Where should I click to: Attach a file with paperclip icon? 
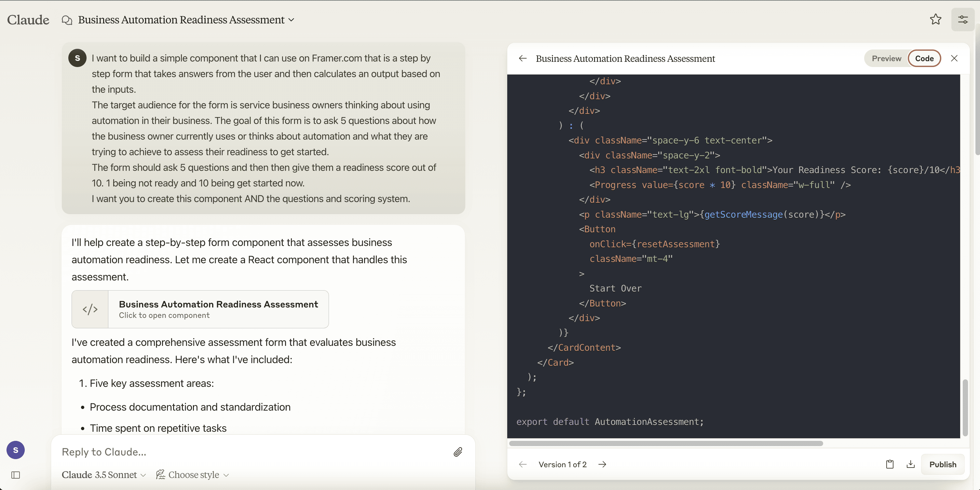[458, 452]
